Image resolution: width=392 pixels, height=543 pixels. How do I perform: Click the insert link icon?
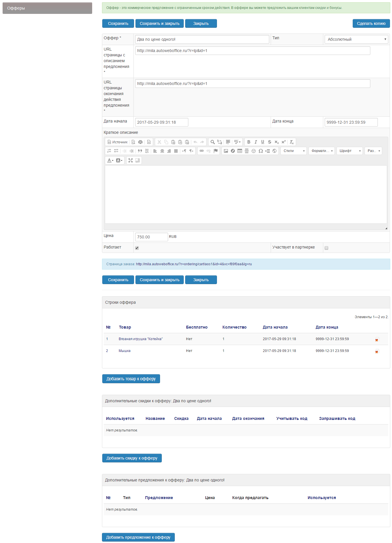202,151
